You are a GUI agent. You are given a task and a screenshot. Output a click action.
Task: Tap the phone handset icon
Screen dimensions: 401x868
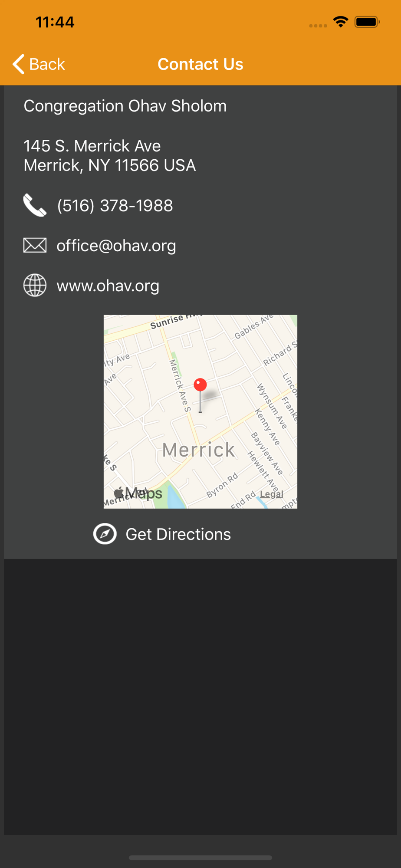(x=35, y=205)
